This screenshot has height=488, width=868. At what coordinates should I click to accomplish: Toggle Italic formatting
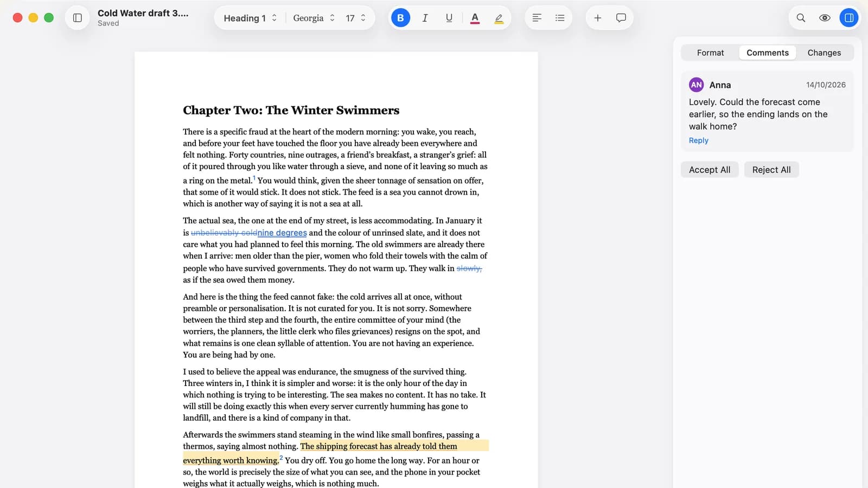425,18
